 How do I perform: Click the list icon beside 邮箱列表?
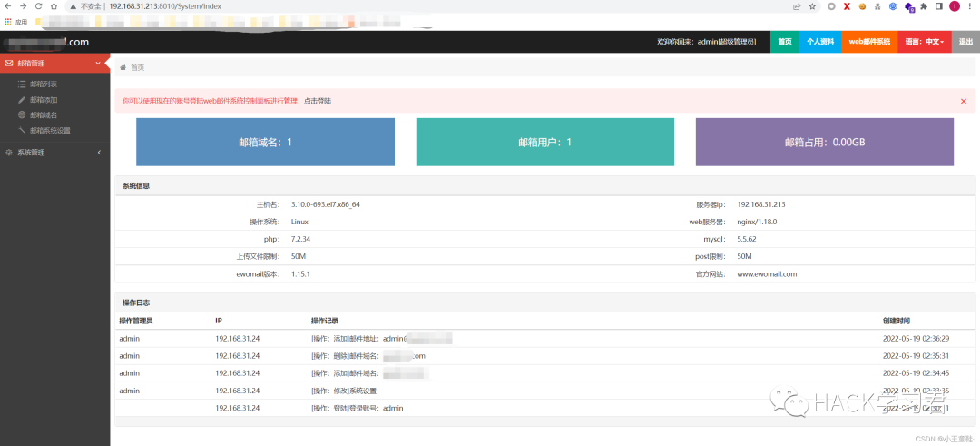22,84
